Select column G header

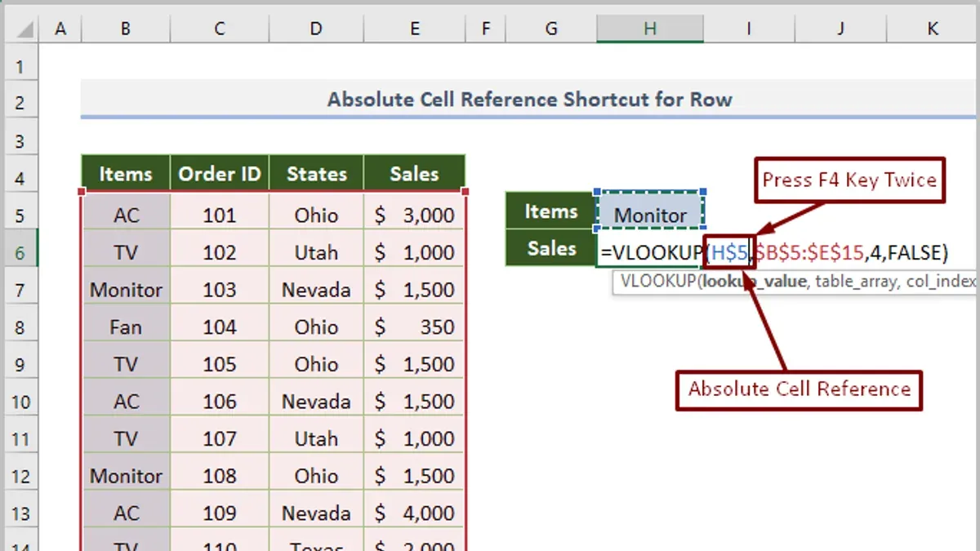[x=551, y=29]
